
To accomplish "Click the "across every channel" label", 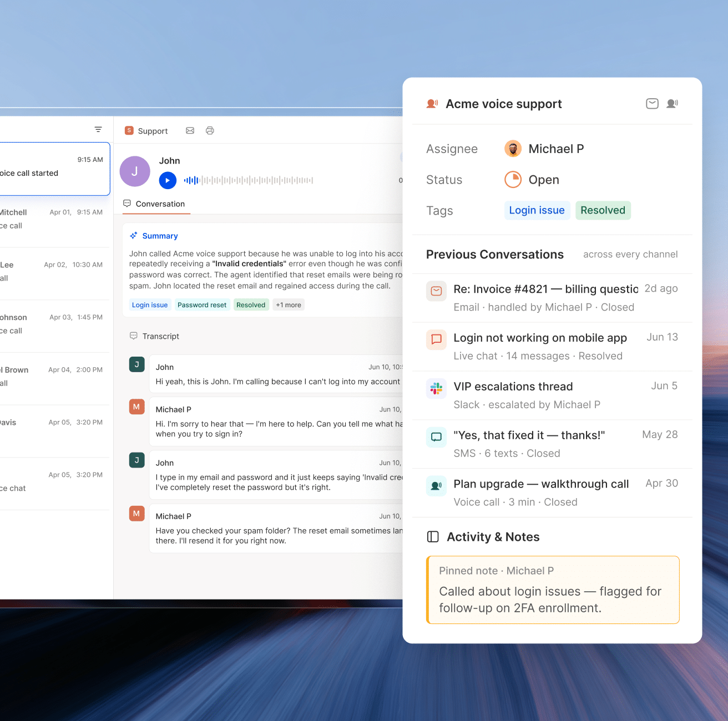I will (630, 255).
